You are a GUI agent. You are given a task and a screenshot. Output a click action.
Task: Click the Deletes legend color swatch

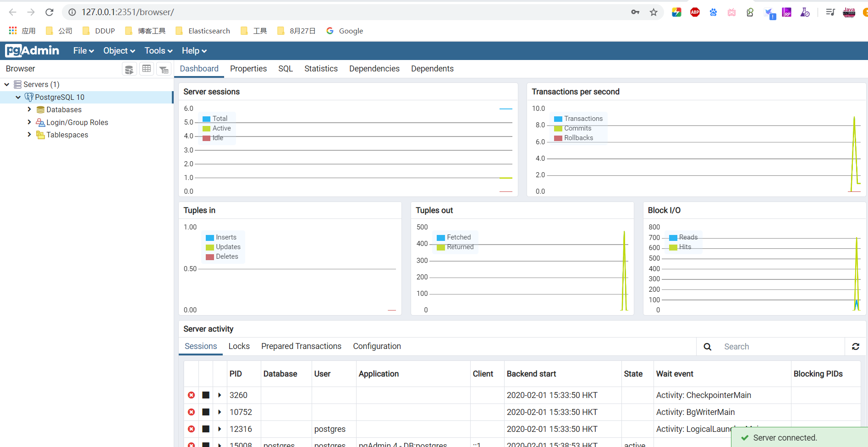(210, 257)
